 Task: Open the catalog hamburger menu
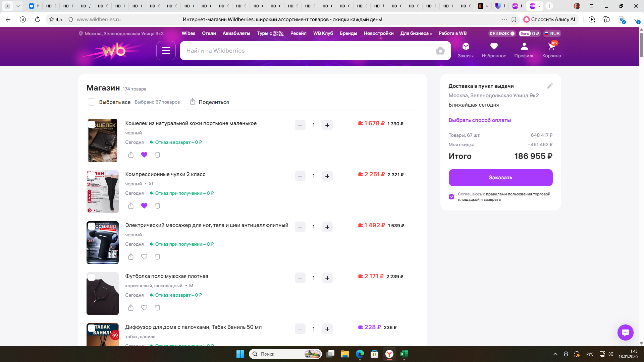click(x=166, y=51)
